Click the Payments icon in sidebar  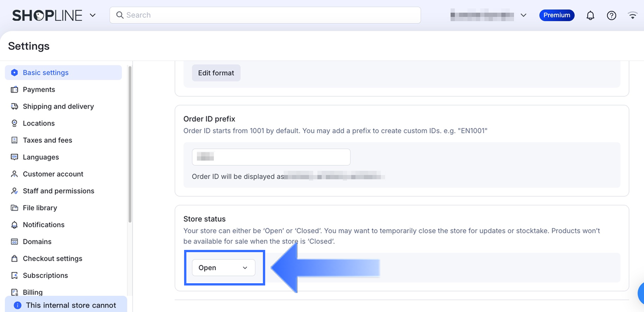[14, 90]
